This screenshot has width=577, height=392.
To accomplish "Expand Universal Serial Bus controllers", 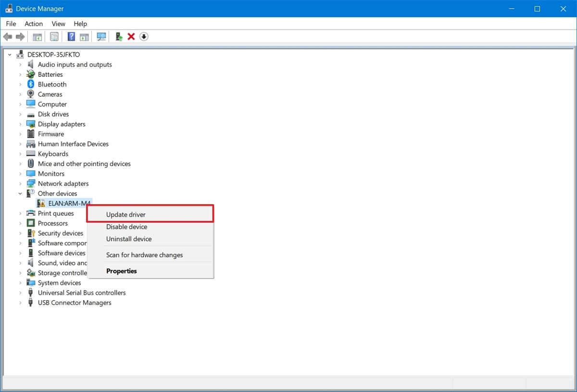I will (20, 293).
